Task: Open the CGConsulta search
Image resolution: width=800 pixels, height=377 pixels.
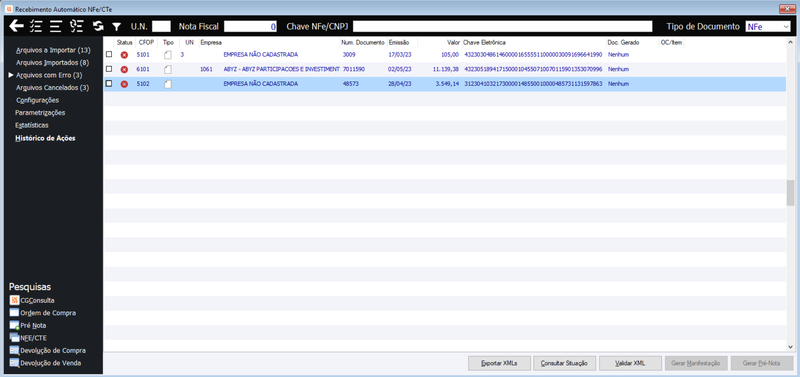Action: (32, 300)
